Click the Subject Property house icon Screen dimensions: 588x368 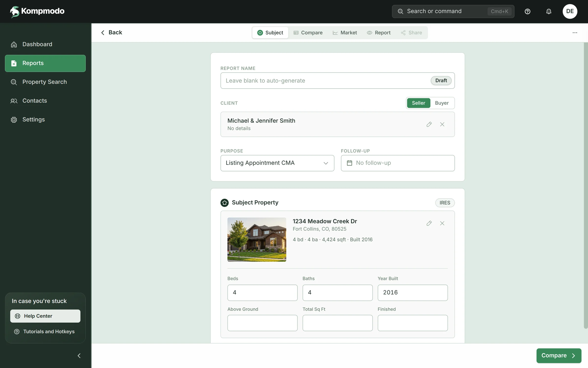pos(224,203)
